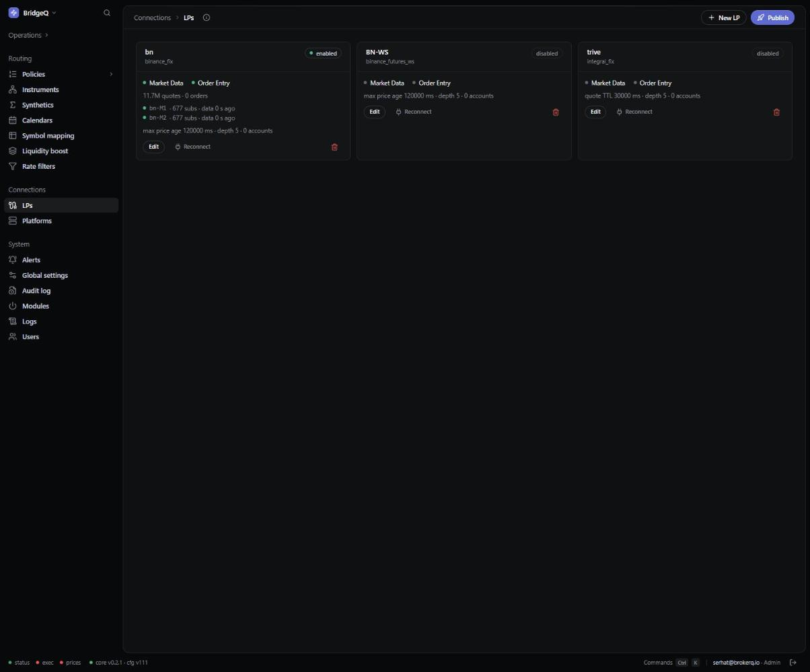
Task: Click the plug icon on bn Reconnect
Action: 178,147
